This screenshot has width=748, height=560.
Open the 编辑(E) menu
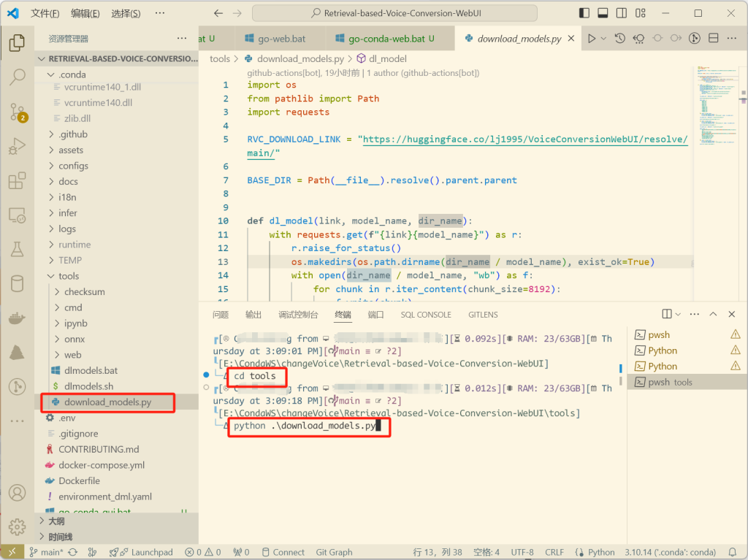pyautogui.click(x=85, y=13)
